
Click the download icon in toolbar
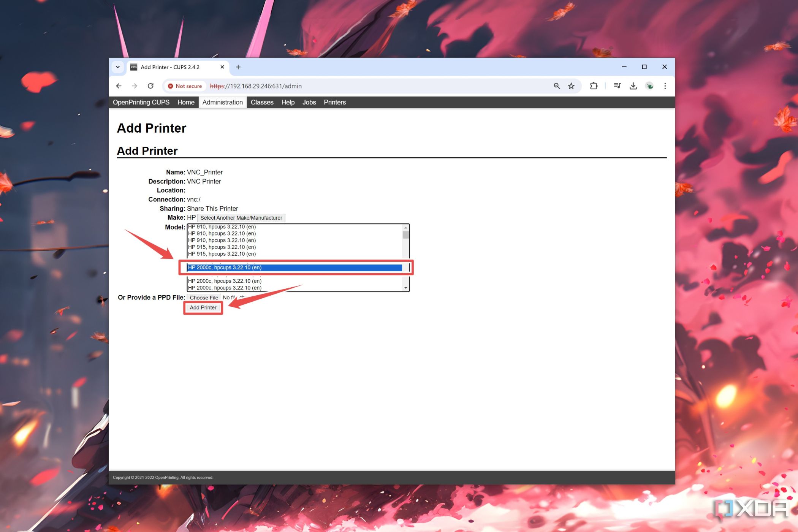633,85
